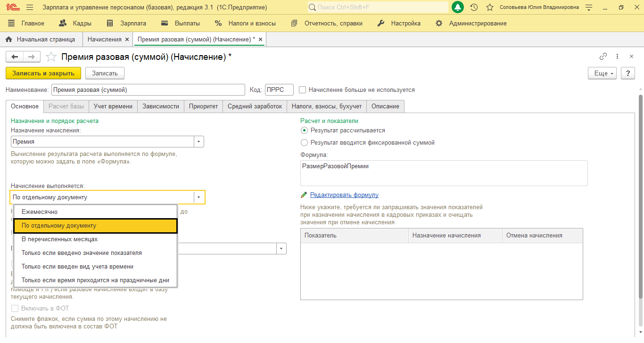This screenshot has height=343, width=644.
Task: Enable Начисление больше не используется checkbox
Action: (303, 90)
